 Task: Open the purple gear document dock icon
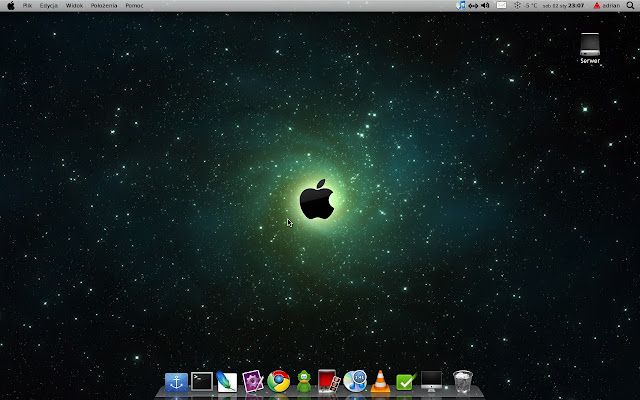[253, 381]
